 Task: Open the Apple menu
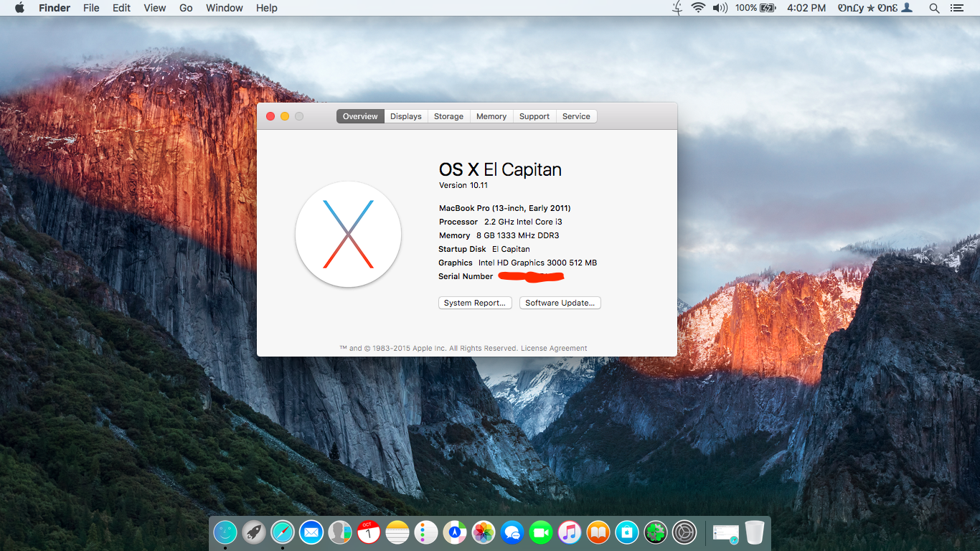click(x=19, y=8)
